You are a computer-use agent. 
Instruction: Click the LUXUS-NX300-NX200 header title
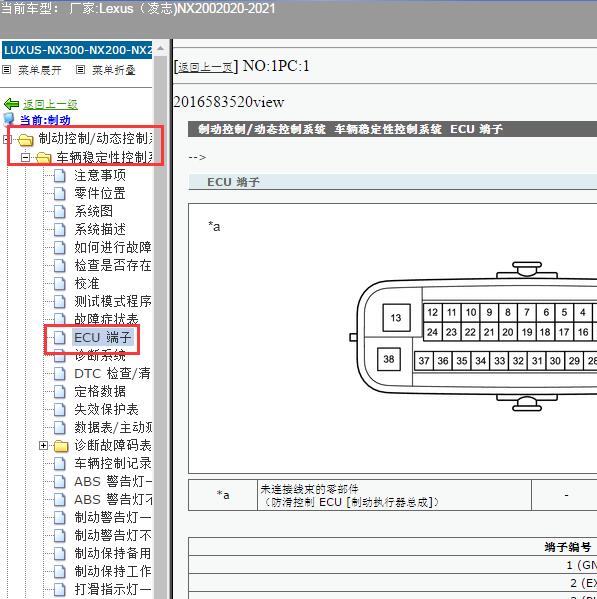pos(78,50)
